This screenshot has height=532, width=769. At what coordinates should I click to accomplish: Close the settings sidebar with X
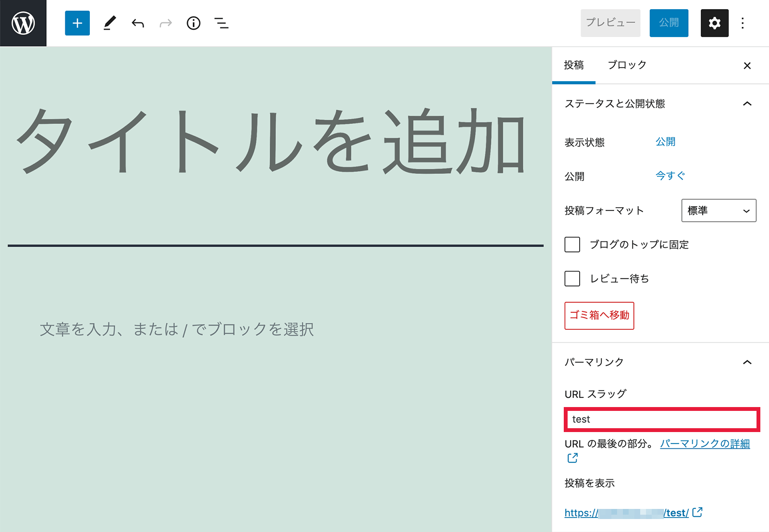pyautogui.click(x=747, y=66)
